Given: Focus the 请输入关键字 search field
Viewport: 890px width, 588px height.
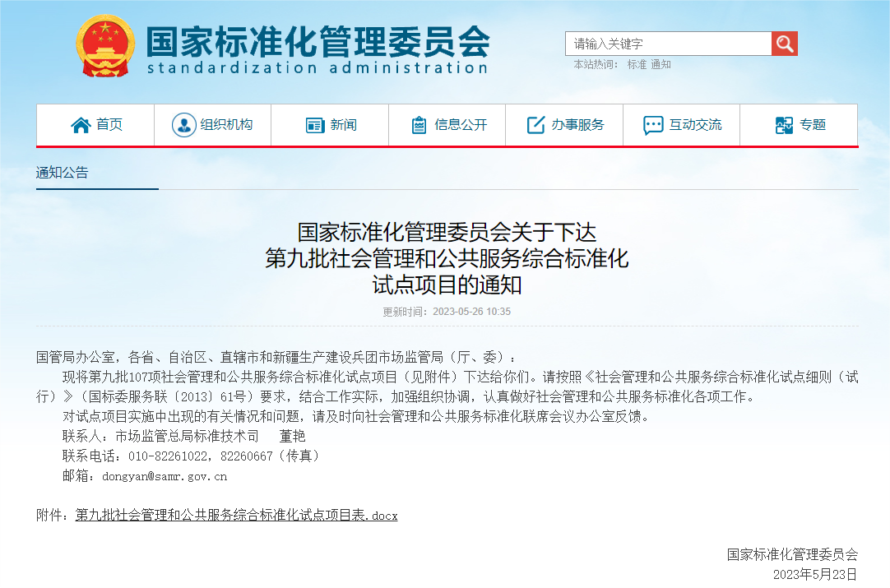Looking at the screenshot, I should pyautogui.click(x=667, y=44).
